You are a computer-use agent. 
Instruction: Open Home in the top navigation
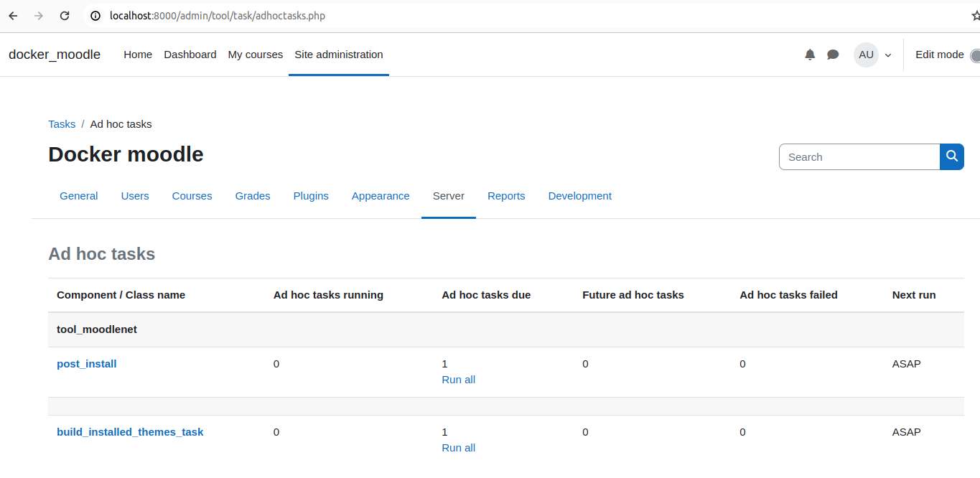(138, 55)
